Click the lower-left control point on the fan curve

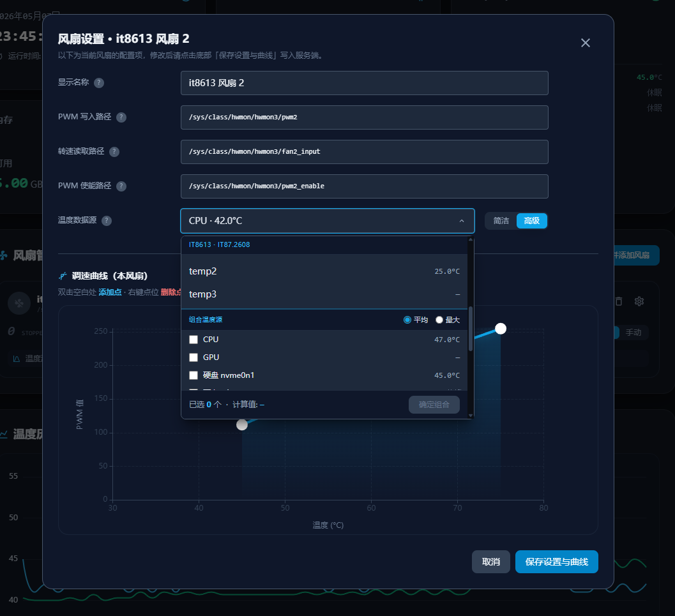242,424
